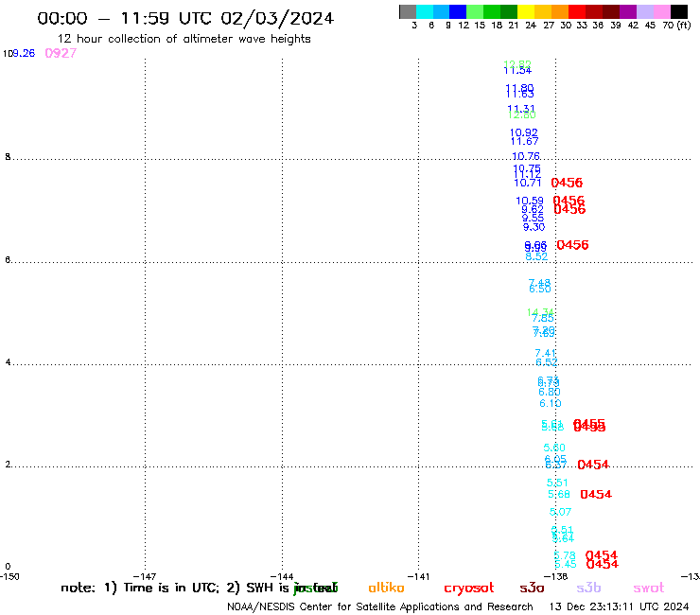Click the wave height value '11.63'
Image resolution: width=700 pixels, height=615 pixels.
[x=520, y=94]
